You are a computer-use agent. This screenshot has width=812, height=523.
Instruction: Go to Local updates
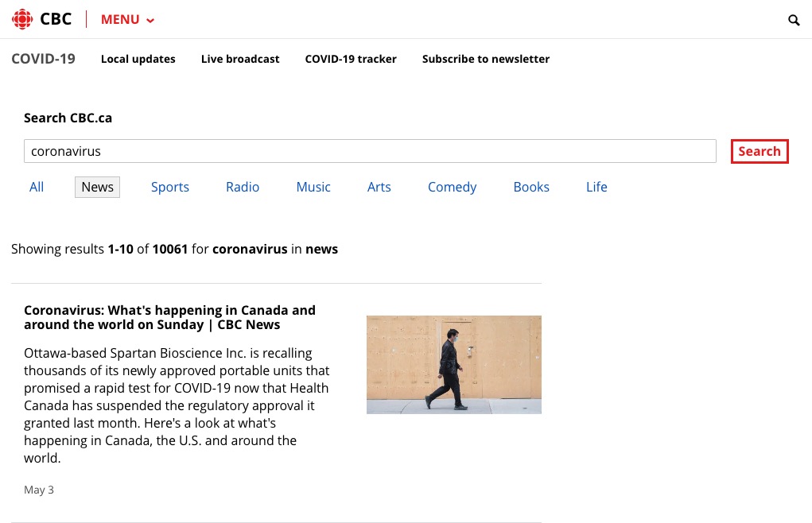click(138, 59)
